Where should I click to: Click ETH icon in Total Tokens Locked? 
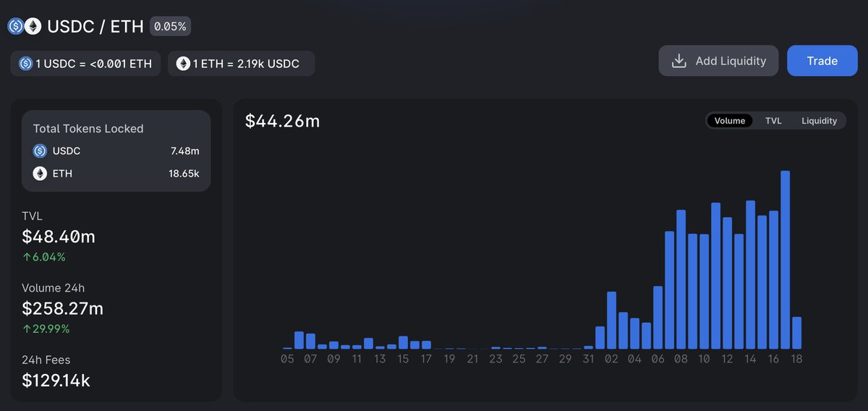(x=40, y=173)
